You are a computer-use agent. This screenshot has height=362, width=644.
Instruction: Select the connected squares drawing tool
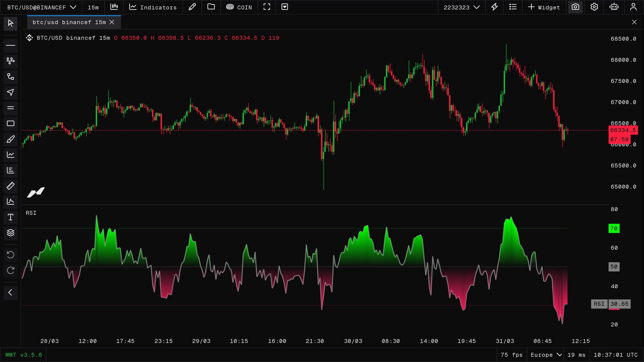11,77
